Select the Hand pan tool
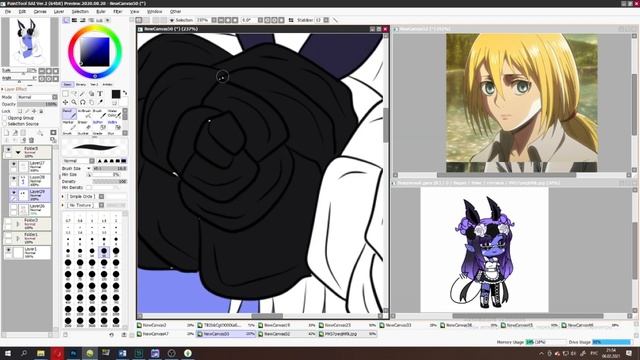The height and width of the screenshot is (360, 640). coord(91,102)
